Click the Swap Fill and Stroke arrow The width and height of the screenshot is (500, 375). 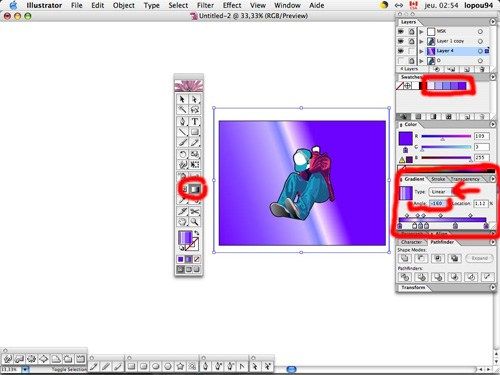197,233
